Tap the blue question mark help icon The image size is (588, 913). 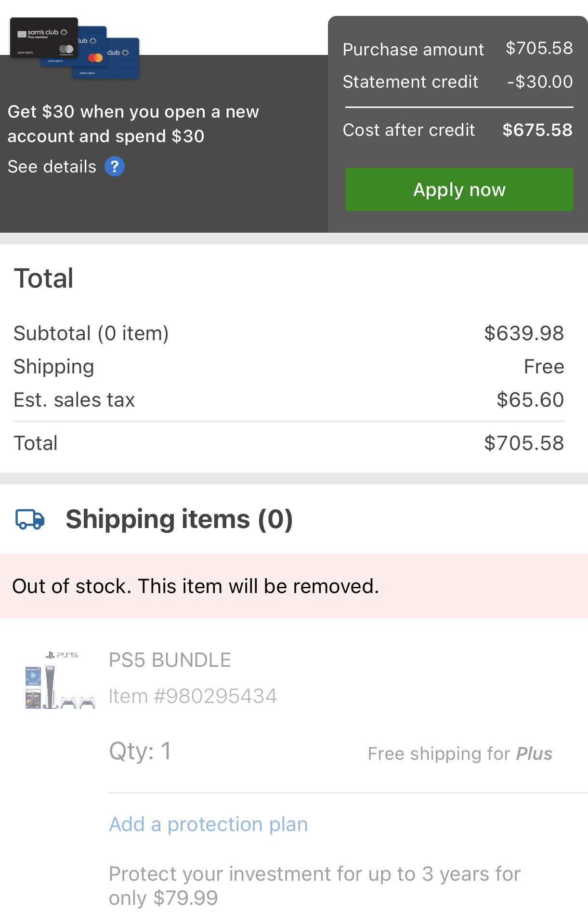[x=115, y=167]
